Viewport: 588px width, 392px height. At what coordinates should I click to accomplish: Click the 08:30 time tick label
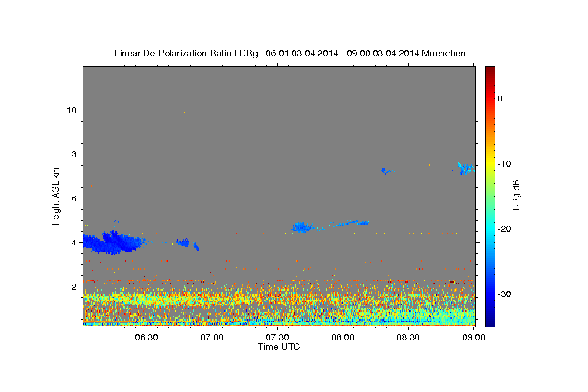click(408, 337)
